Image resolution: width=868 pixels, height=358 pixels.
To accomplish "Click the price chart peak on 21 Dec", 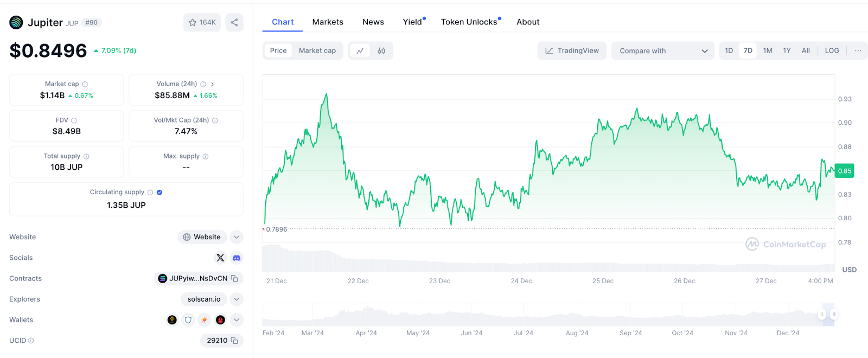I will pos(326,94).
